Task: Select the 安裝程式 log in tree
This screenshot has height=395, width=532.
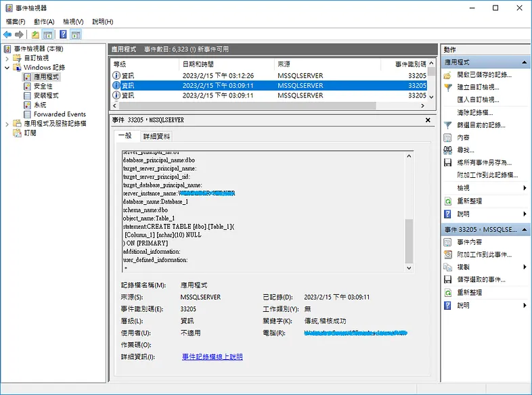Action: tap(46, 95)
